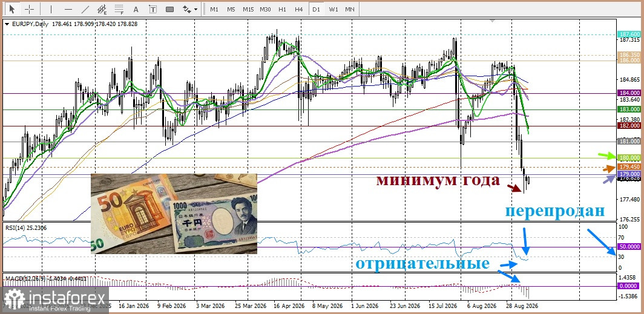Image resolution: width=644 pixels, height=314 pixels.
Task: Switch chart to M15 timeframe
Action: 248,8
